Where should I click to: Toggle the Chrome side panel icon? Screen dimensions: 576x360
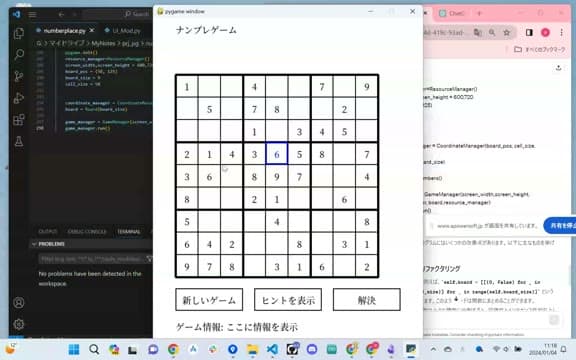[x=529, y=33]
